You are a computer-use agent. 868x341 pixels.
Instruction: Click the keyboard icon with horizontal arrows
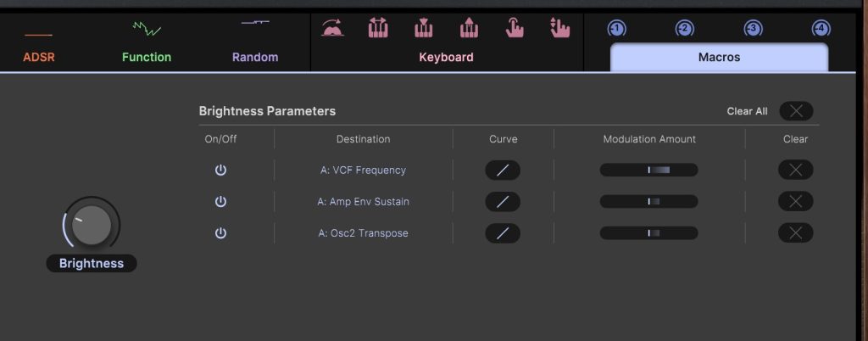[378, 28]
